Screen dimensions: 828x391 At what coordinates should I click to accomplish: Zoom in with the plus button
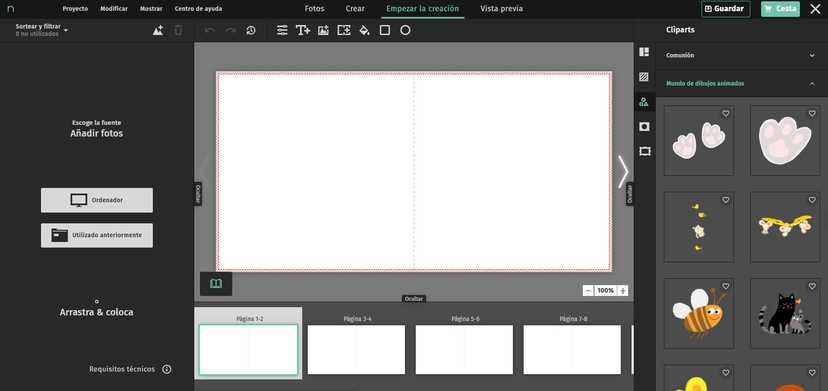tap(623, 291)
